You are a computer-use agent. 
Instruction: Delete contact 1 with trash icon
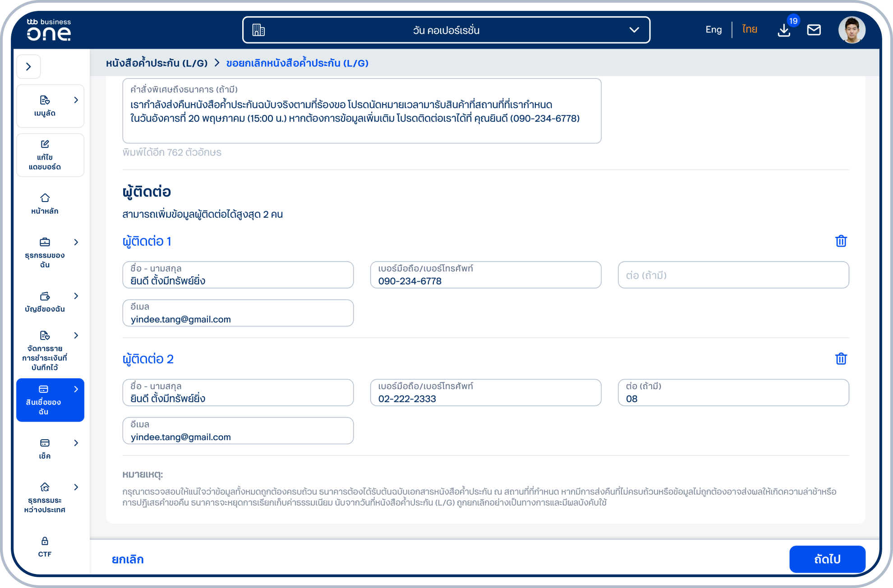pyautogui.click(x=841, y=241)
